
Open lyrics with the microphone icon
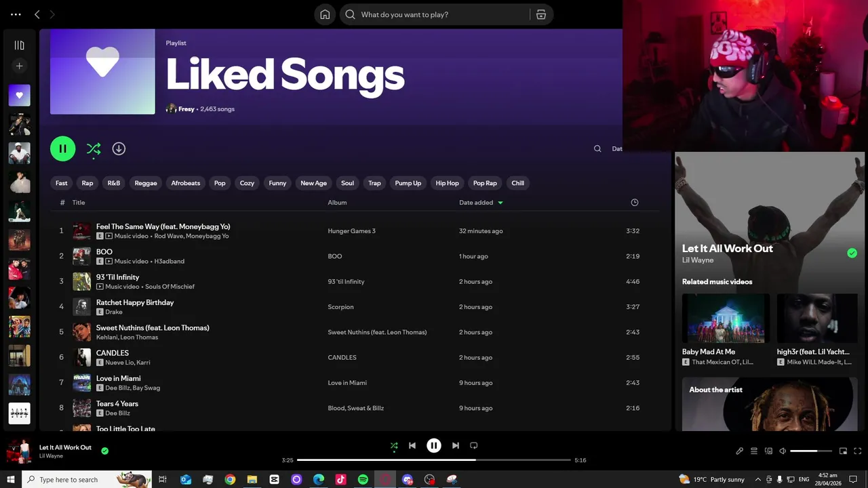[740, 451]
